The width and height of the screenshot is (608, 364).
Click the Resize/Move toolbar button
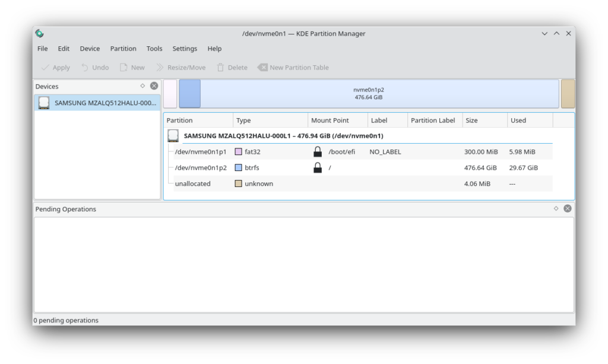[x=180, y=68]
